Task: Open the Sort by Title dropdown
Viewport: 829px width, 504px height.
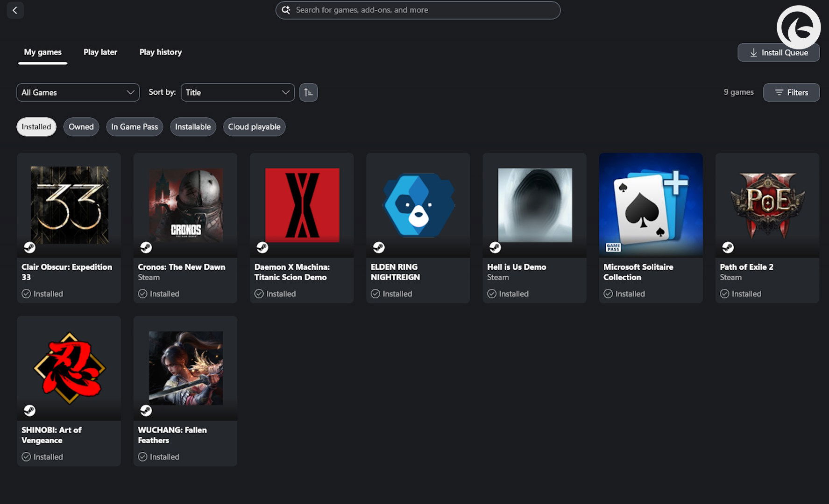Action: [x=238, y=92]
